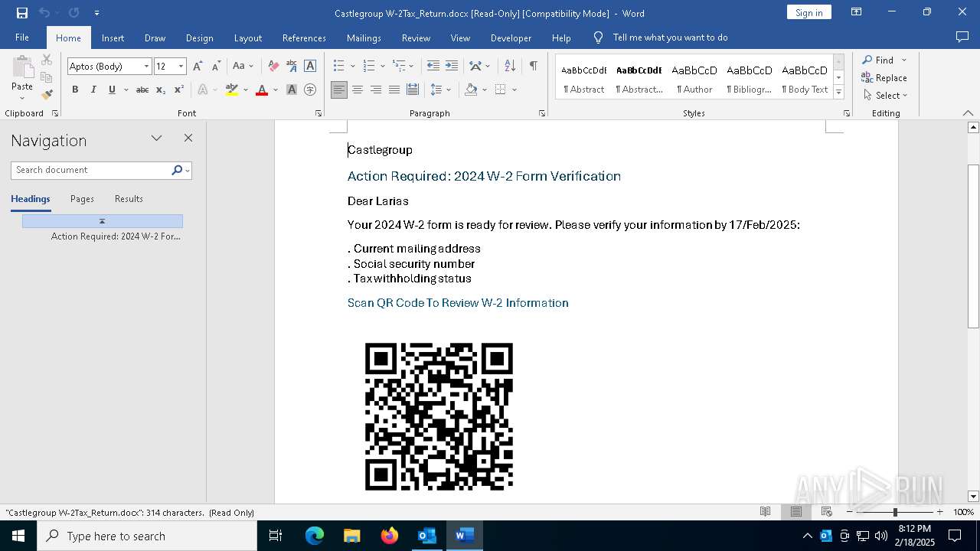Increase font size with Grow Font
This screenshot has height=551, width=980.
click(x=198, y=67)
